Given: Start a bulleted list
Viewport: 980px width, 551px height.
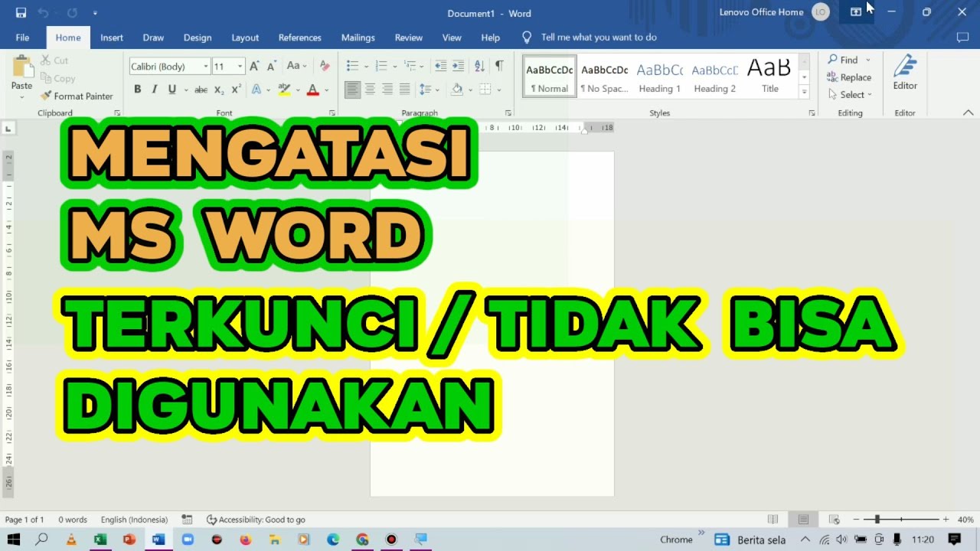Looking at the screenshot, I should click(352, 67).
